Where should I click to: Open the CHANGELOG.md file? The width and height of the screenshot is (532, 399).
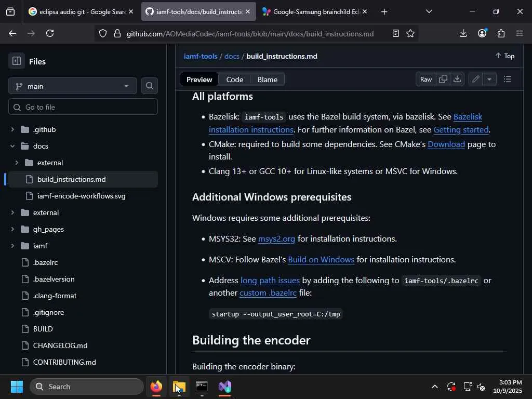pyautogui.click(x=60, y=345)
